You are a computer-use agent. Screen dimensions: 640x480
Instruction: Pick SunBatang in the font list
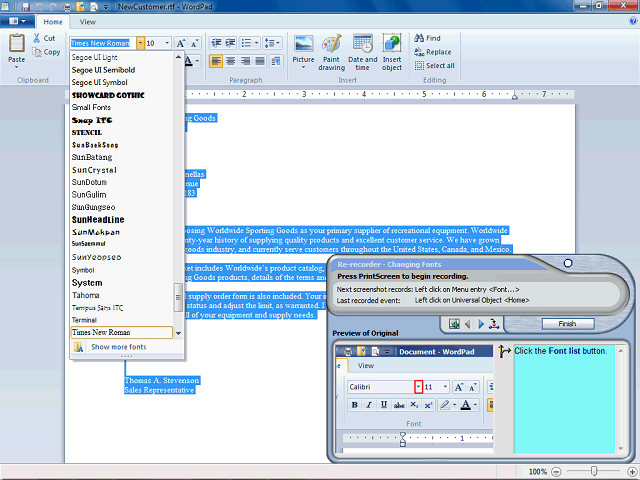(x=122, y=157)
